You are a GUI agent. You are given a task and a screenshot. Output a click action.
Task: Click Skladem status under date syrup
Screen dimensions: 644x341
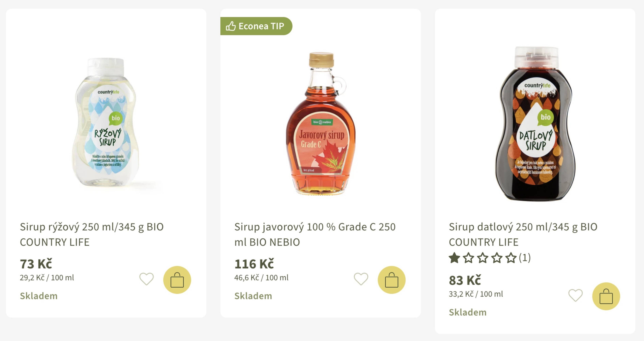pos(468,312)
